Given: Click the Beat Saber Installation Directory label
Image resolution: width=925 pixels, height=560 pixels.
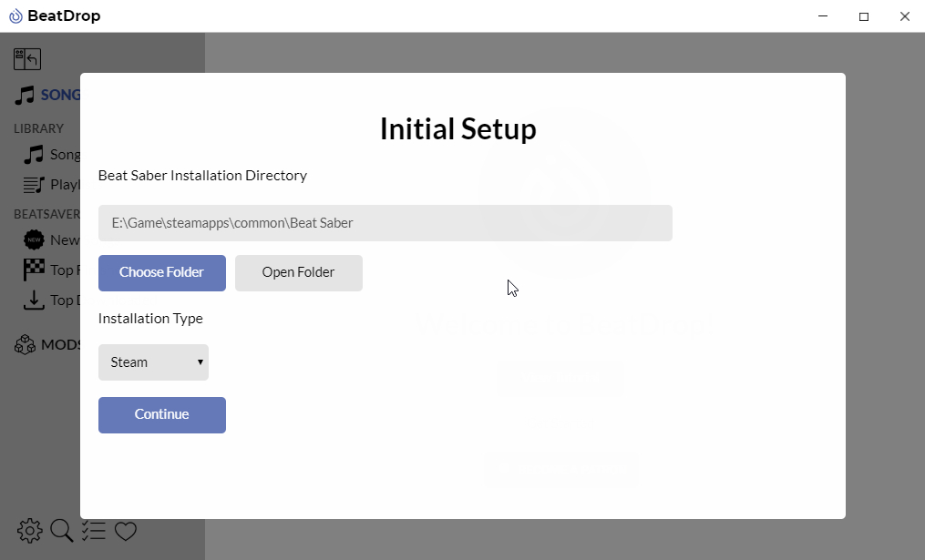Looking at the screenshot, I should click(x=202, y=176).
